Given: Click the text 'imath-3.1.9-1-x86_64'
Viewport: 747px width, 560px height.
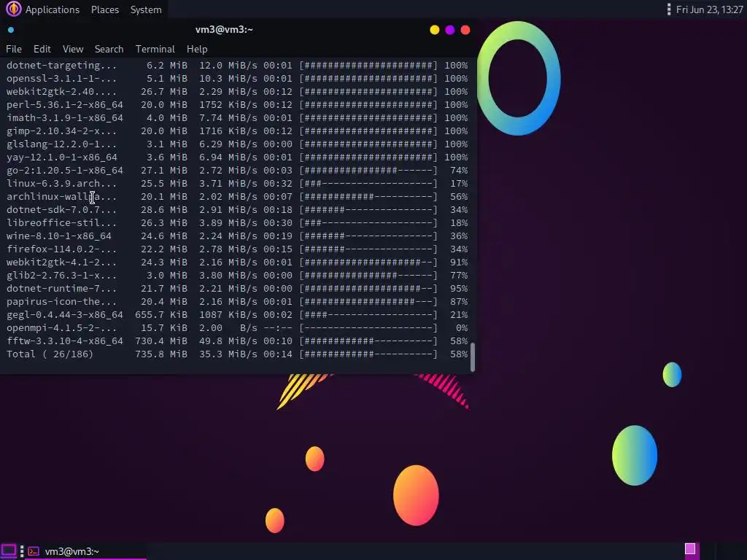Looking at the screenshot, I should 64,117.
